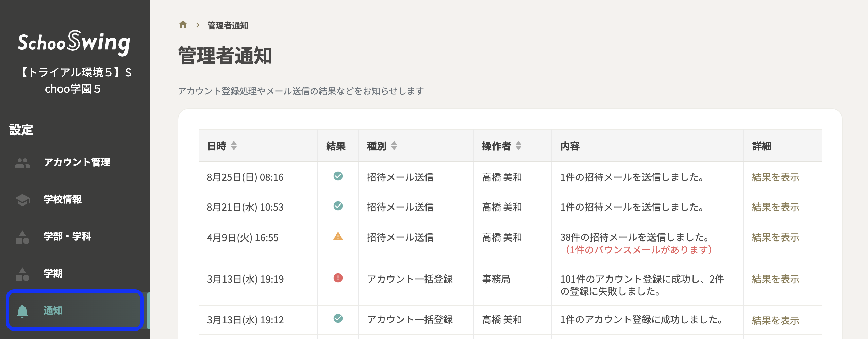Click the green check icon for 8月25日 row

pyautogui.click(x=338, y=176)
